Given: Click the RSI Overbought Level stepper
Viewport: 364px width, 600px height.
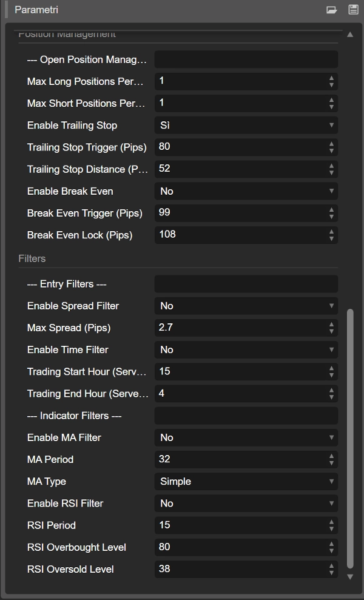Looking at the screenshot, I should pyautogui.click(x=331, y=547).
